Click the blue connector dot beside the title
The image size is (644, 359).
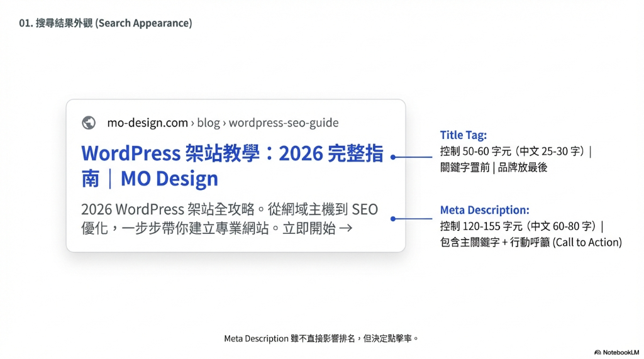(x=392, y=157)
